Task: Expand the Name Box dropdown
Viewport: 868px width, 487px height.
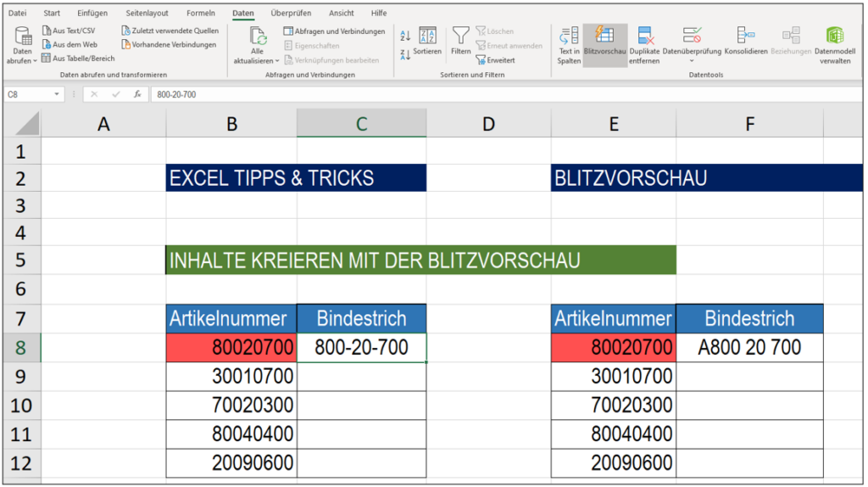Action: (57, 95)
